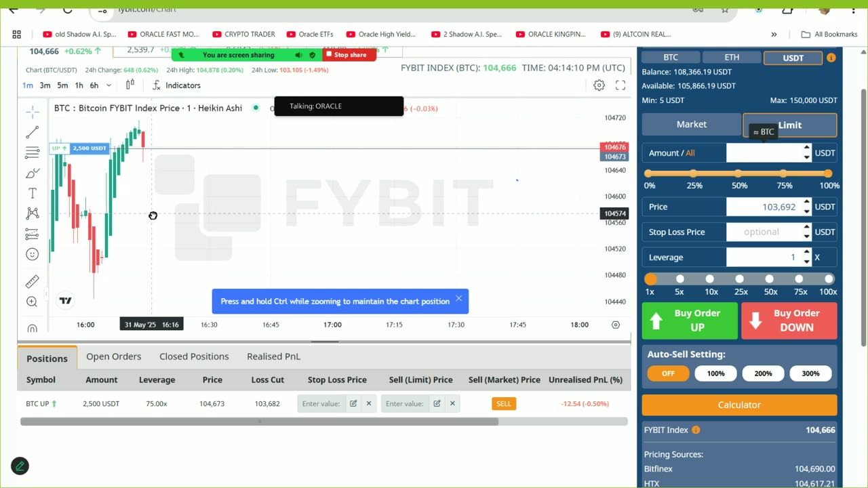
Task: Click the FYBIT Index info icon
Action: [x=696, y=430]
